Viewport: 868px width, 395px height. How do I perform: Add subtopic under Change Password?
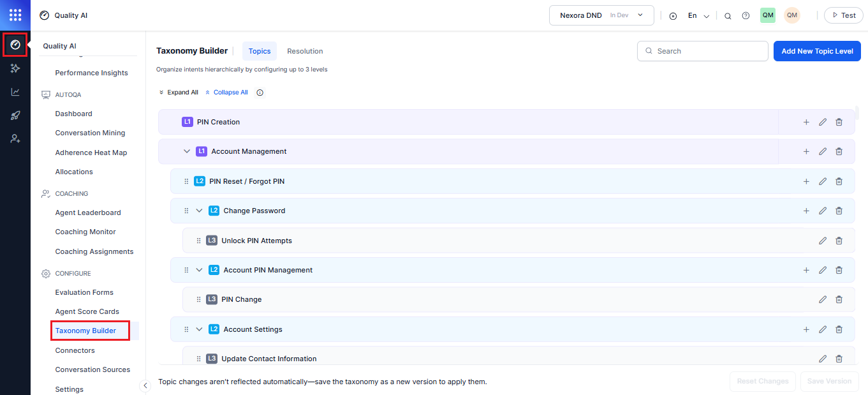(x=806, y=211)
